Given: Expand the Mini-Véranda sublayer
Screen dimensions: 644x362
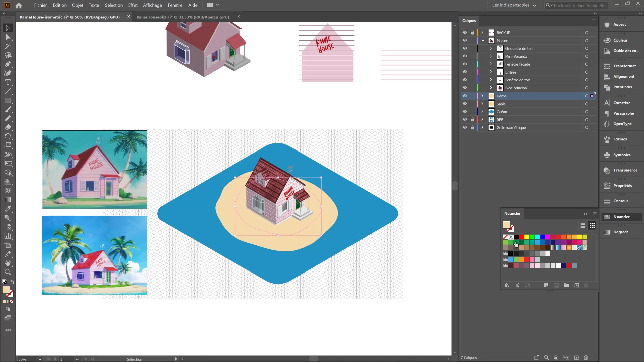Looking at the screenshot, I should pyautogui.click(x=491, y=56).
